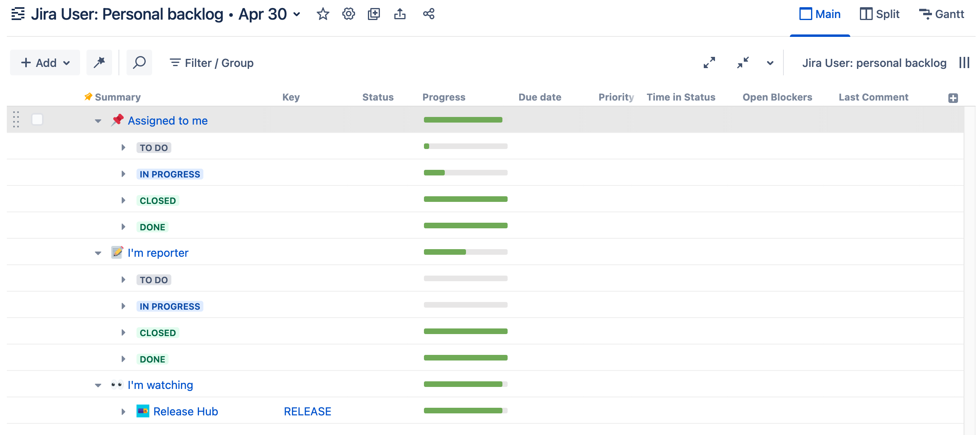The width and height of the screenshot is (980, 435).
Task: Open the column layout bars icon
Action: click(x=964, y=63)
